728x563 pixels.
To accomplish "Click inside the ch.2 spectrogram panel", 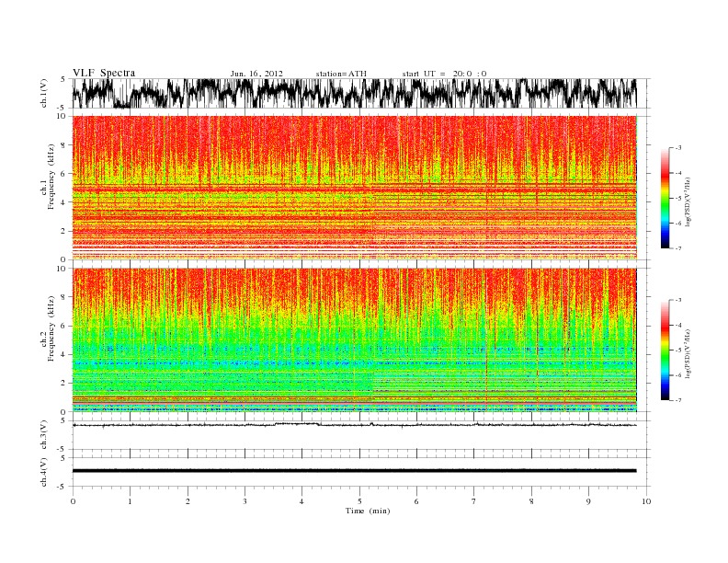I will [354, 340].
